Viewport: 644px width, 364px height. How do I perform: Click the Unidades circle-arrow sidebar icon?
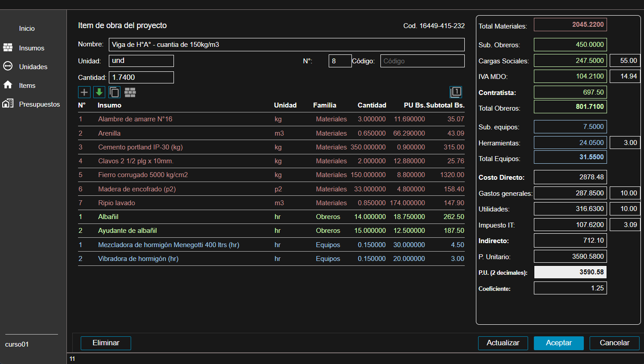(x=8, y=66)
